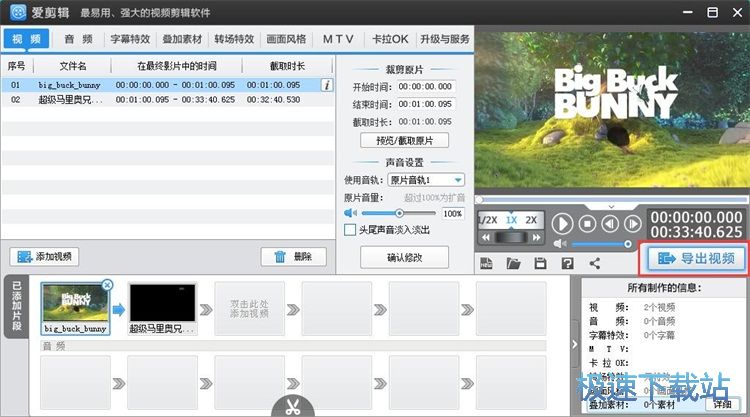Viewport: 750px width, 417px height.
Task: Click the chevron below the preview
Action: click(611, 207)
